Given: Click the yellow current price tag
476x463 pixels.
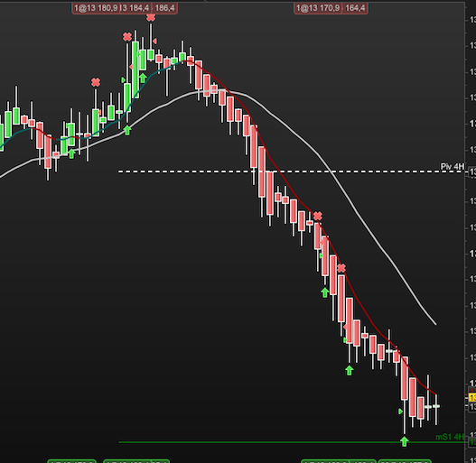Looking at the screenshot, I should tap(472, 397).
